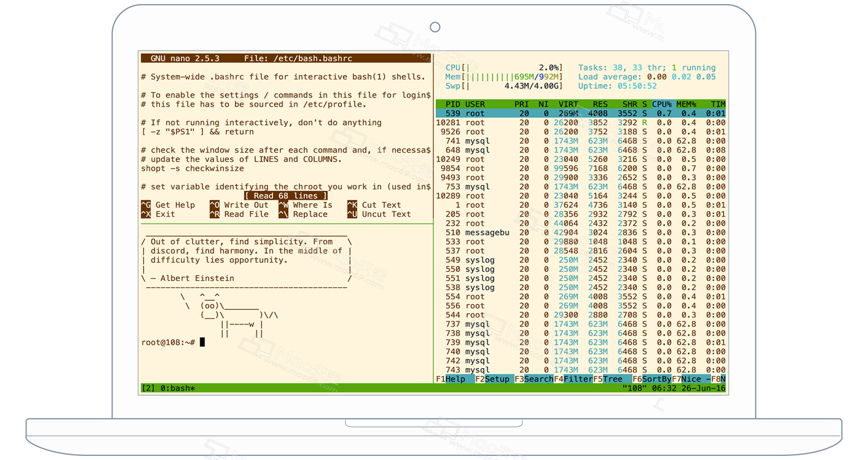
Task: Select syslog process row PID 549
Action: click(x=581, y=260)
